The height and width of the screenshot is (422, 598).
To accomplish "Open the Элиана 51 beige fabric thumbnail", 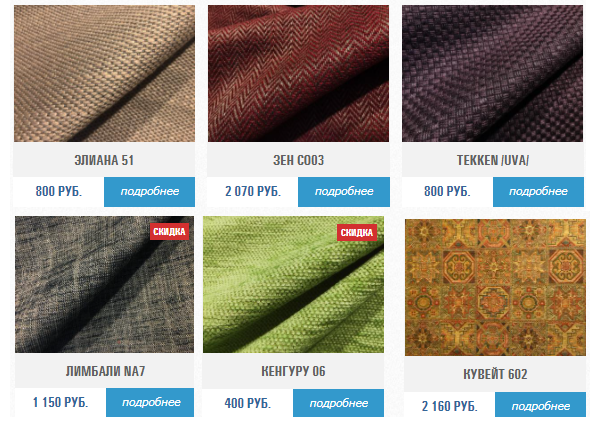I will click(x=104, y=73).
